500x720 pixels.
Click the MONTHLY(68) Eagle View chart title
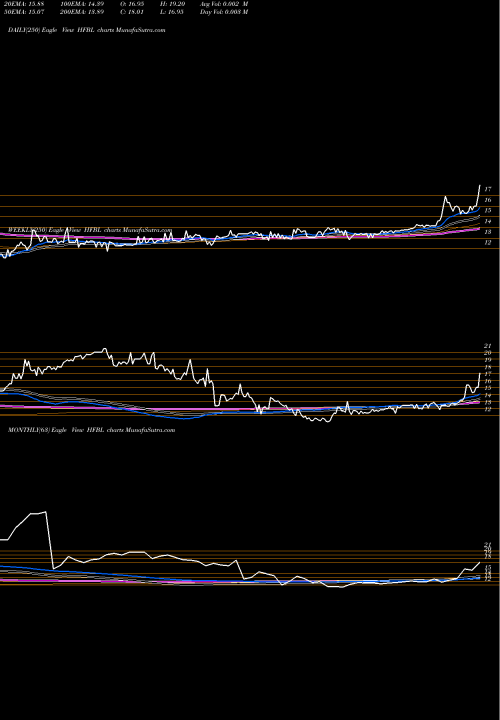pos(92,430)
